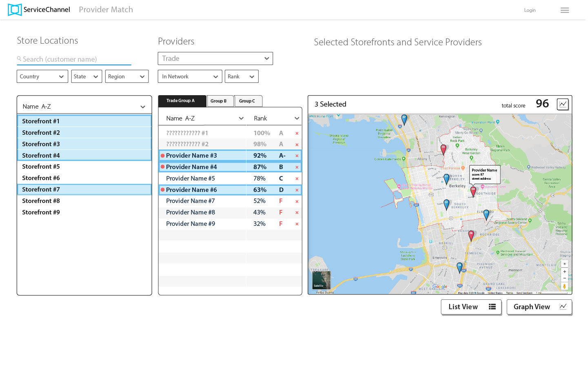Select Provider Name #6 row
588x368 pixels.
230,190
